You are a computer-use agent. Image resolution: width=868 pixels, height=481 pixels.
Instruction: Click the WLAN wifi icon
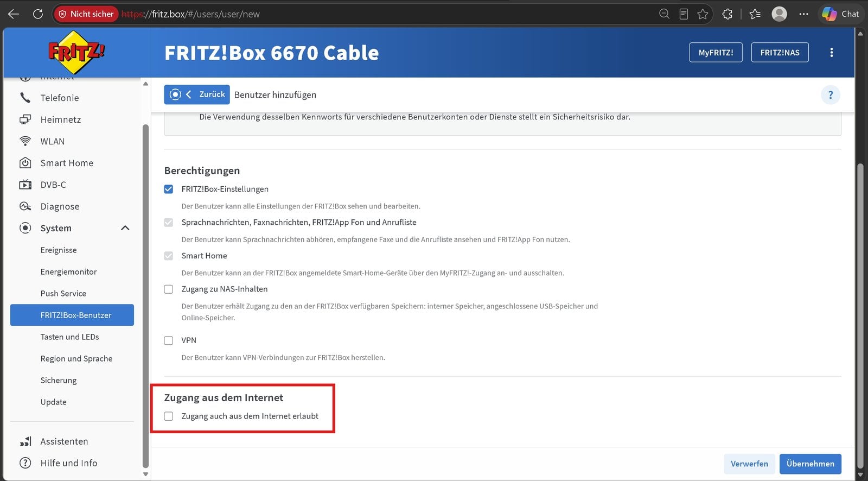tap(25, 141)
